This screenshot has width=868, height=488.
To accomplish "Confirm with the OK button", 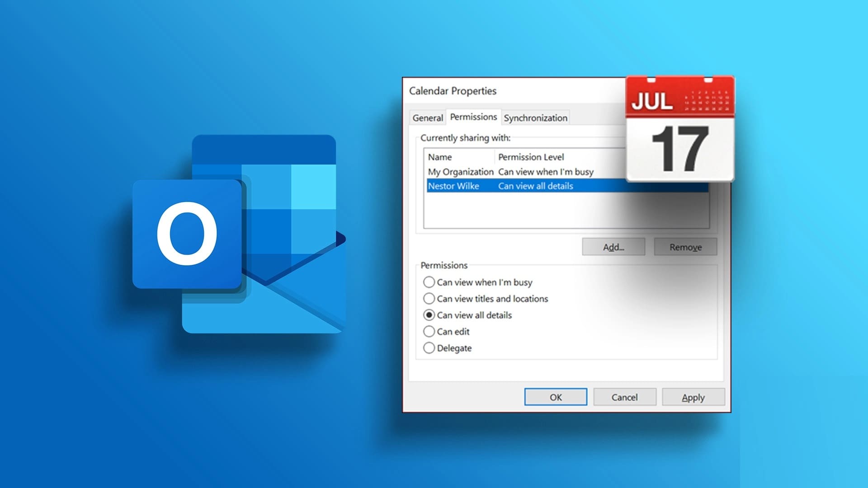I will (x=556, y=397).
